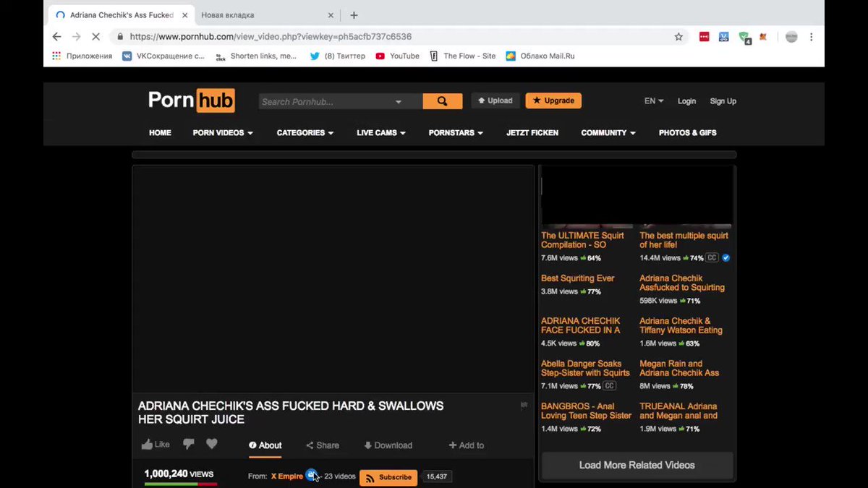Open the EN language dropdown

pos(654,101)
